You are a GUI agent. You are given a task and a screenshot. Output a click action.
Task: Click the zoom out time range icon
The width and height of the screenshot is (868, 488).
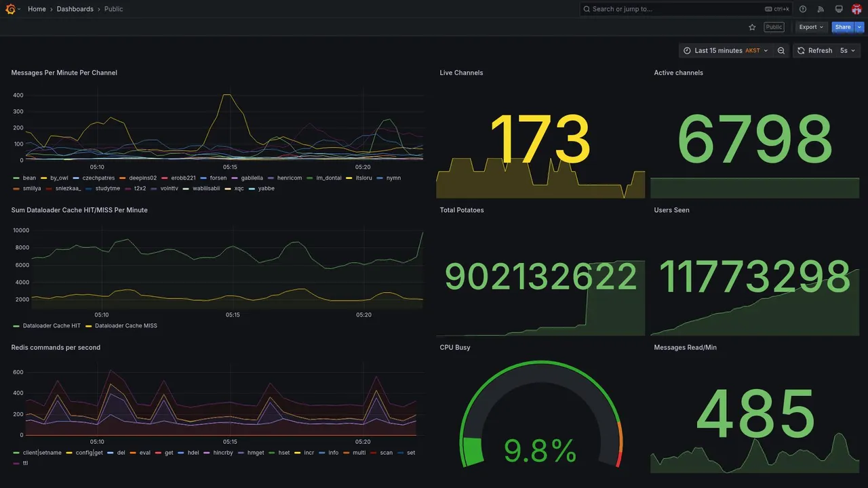[781, 51]
